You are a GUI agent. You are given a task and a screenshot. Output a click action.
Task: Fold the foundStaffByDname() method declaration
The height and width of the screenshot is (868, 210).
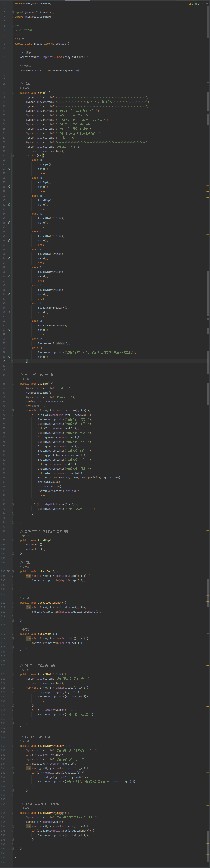click(13, 813)
